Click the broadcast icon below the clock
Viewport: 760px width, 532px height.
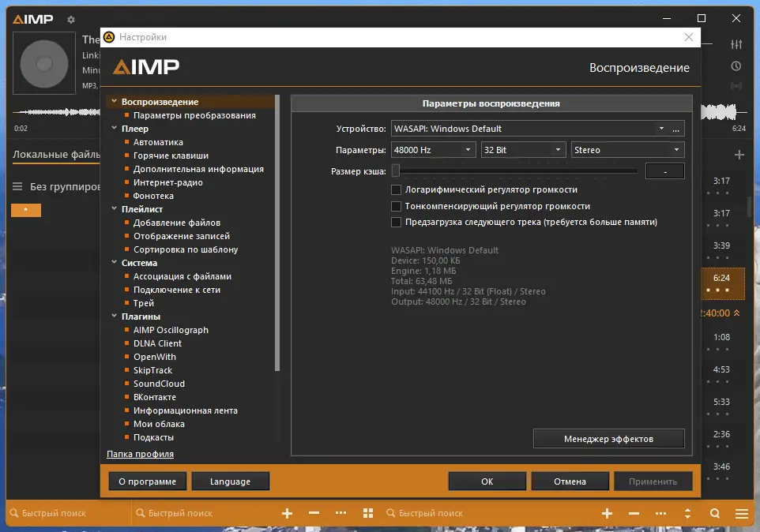[x=736, y=87]
